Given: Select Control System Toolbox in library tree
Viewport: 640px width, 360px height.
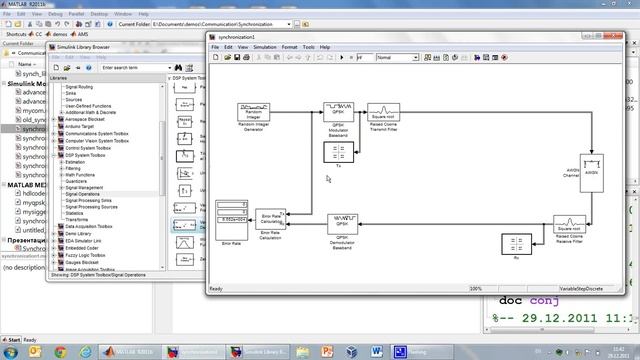Looking at the screenshot, I should (x=88, y=148).
